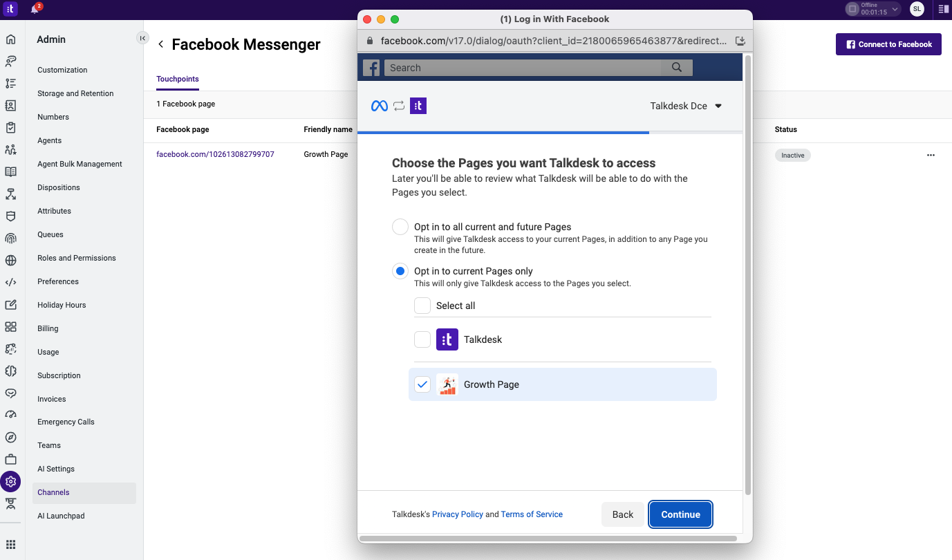Open AI Launchpad in Admin menu
The height and width of the screenshot is (560, 952).
(61, 516)
